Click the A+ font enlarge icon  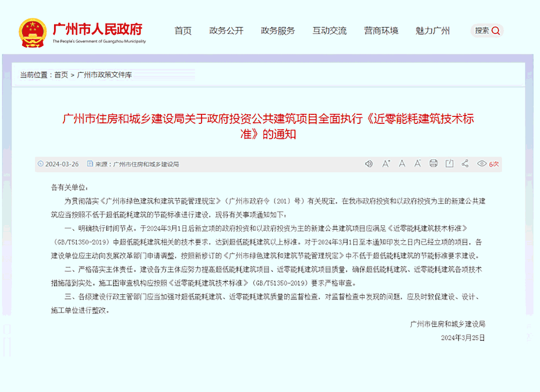[x=385, y=163]
